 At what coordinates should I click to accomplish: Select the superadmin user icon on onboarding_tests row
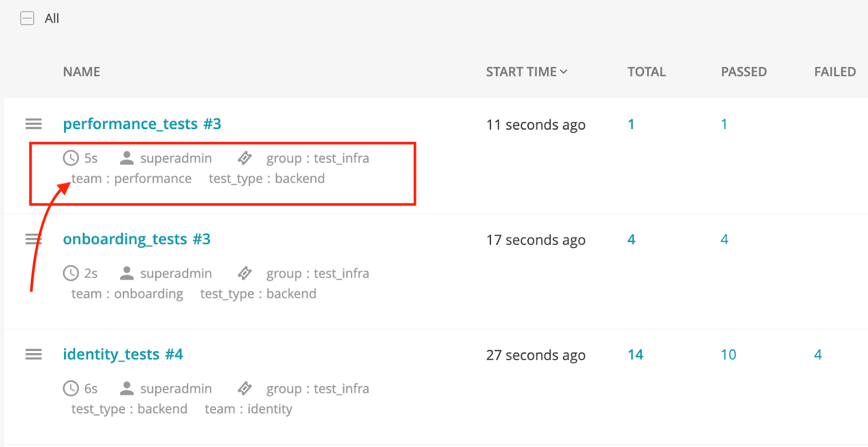pyautogui.click(x=127, y=273)
